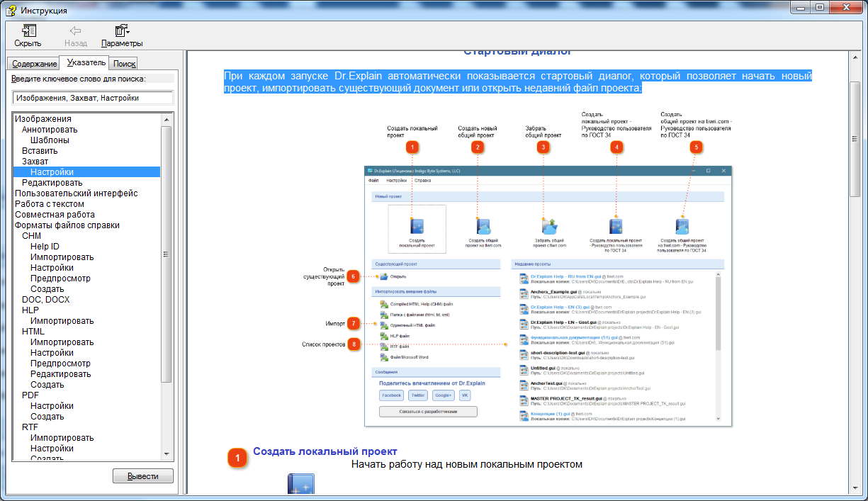Select Импортировать under HLP

pos(62,321)
